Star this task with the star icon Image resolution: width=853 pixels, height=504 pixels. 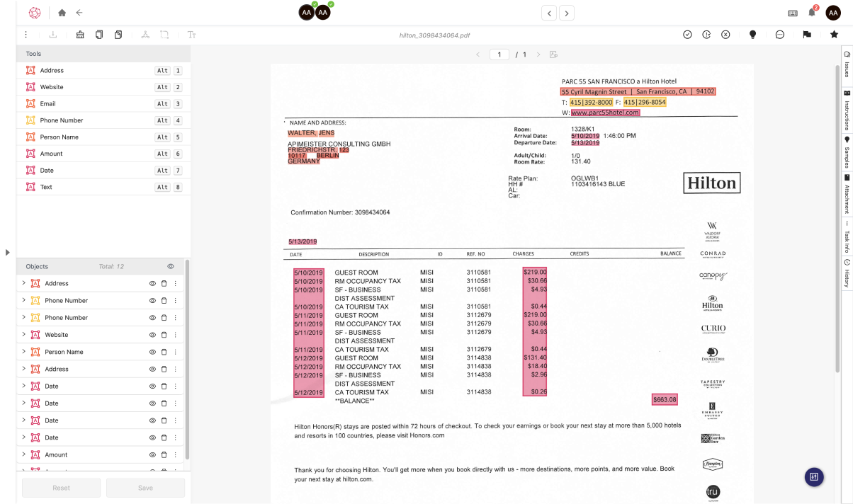[x=834, y=35]
